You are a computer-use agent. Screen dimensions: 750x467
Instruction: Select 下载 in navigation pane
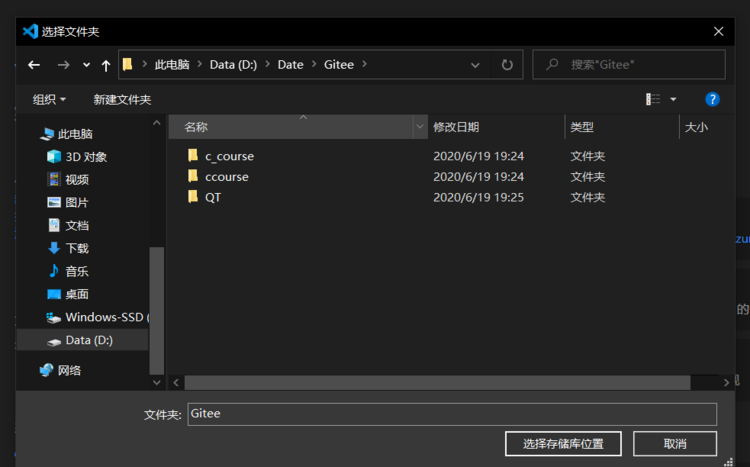[x=77, y=248]
